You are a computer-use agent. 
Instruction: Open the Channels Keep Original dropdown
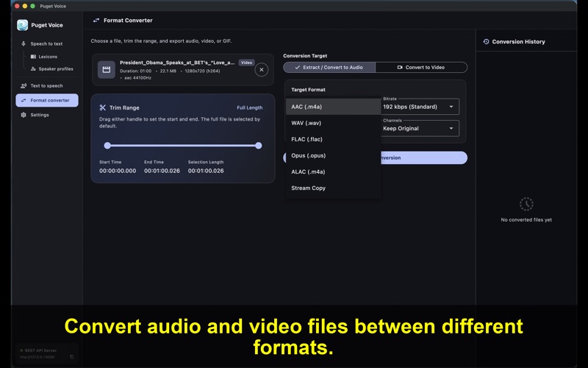[x=419, y=128]
